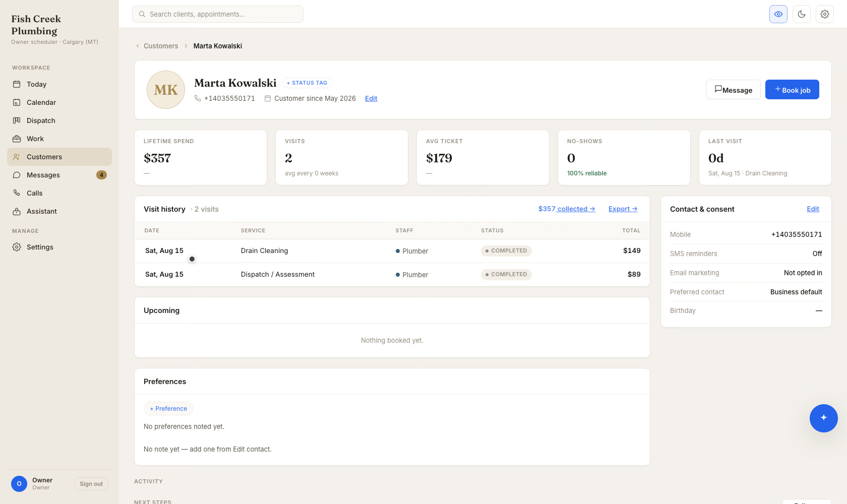
Task: Add a new Preference tag
Action: click(x=168, y=408)
